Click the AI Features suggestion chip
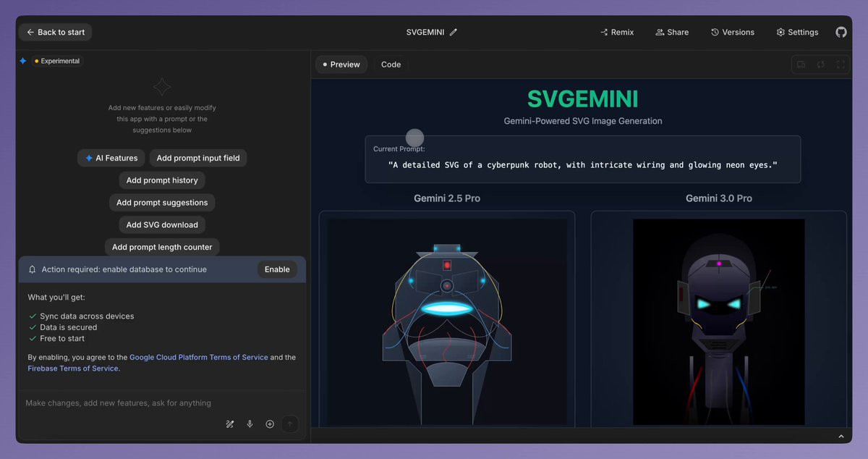 (x=111, y=158)
